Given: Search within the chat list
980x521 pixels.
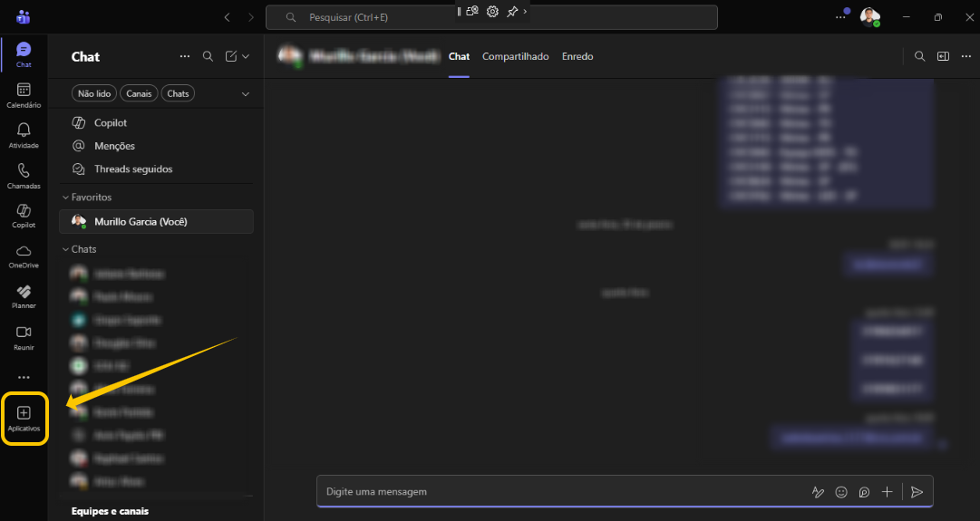Looking at the screenshot, I should [209, 56].
